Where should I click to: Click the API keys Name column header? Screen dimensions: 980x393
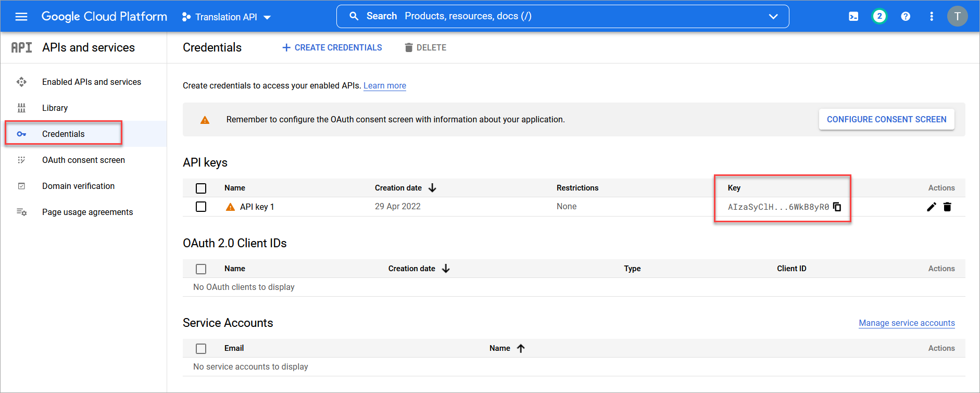[x=235, y=188]
